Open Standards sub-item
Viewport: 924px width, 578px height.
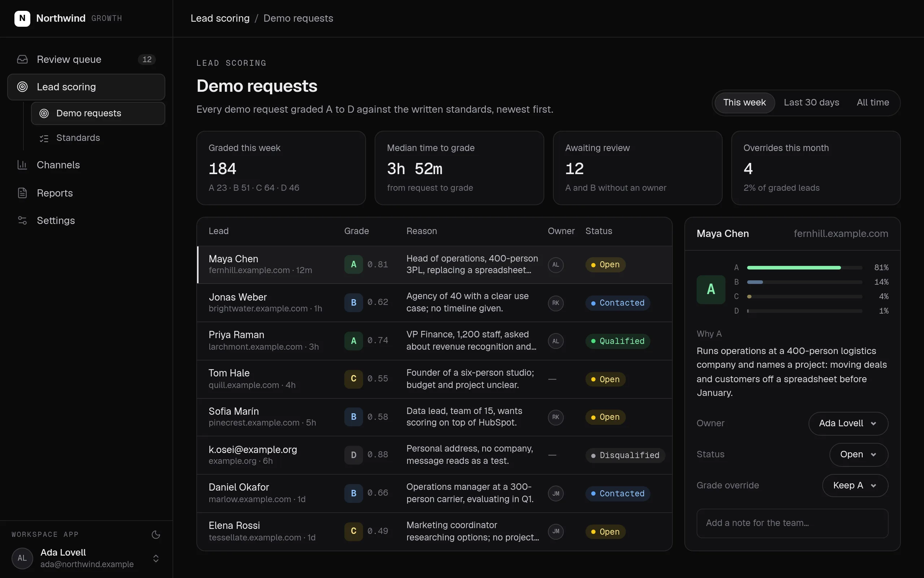[98, 138]
